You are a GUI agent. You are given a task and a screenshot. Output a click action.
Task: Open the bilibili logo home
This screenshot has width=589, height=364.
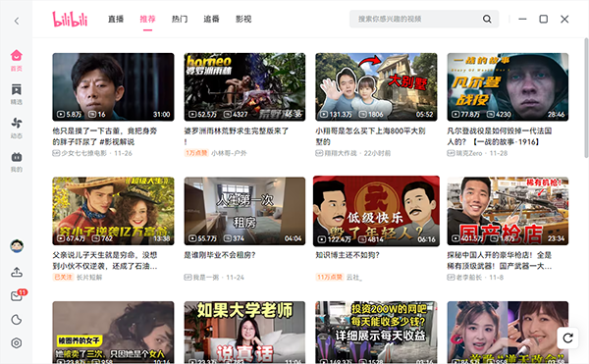tap(70, 20)
